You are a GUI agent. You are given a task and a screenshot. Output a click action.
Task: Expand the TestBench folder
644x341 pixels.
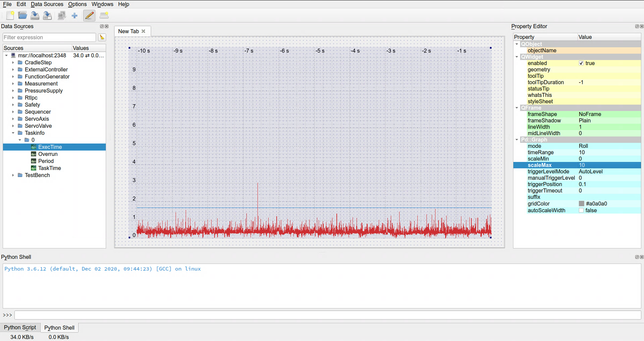click(13, 175)
